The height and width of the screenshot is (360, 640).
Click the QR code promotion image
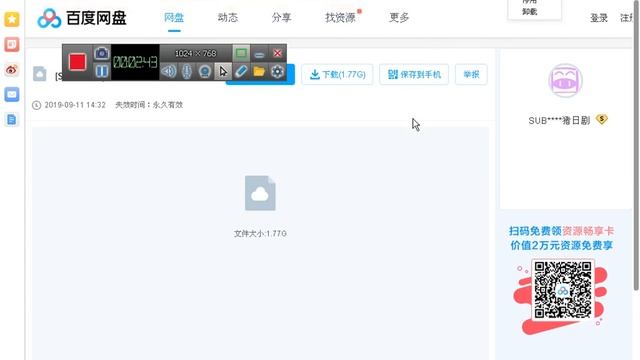[x=562, y=290]
